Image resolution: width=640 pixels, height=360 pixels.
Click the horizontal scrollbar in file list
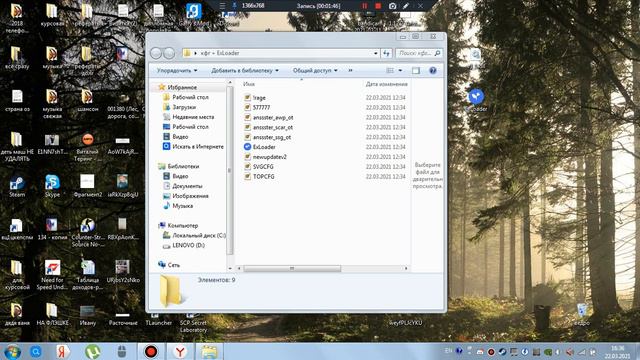[x=292, y=268]
